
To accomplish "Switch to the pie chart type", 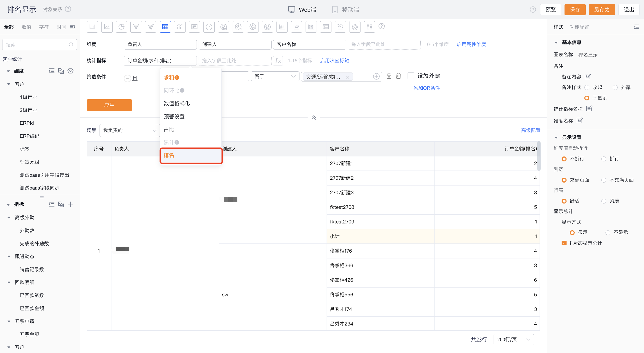I will [121, 27].
